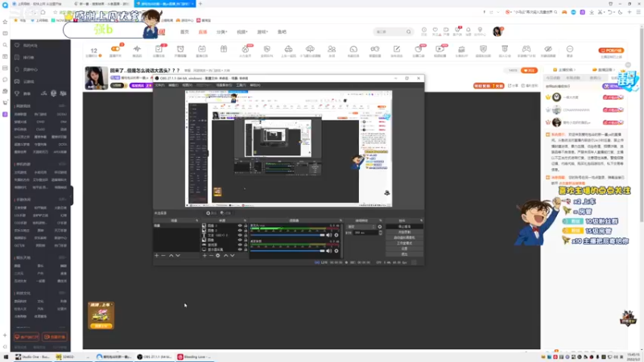Click the 退出 exit button in OBS
Image resolution: width=644 pixels, height=362 pixels.
point(405,254)
